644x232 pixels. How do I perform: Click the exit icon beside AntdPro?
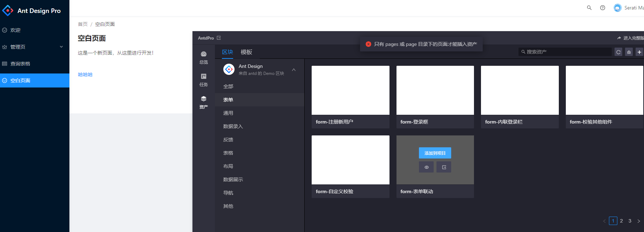pyautogui.click(x=219, y=38)
